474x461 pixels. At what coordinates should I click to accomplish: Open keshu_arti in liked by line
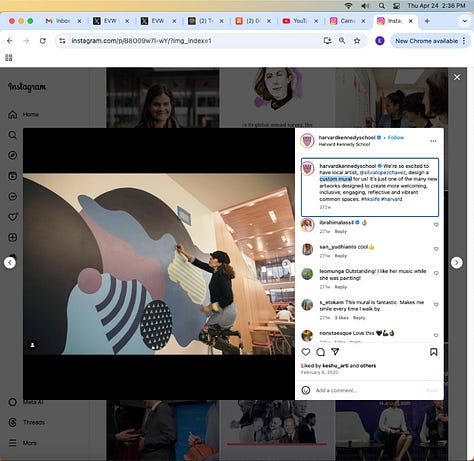click(336, 366)
